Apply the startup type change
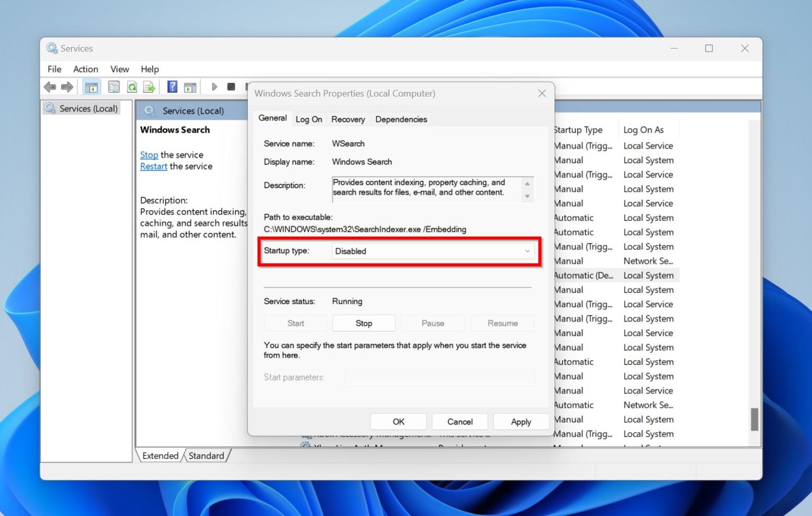Screen dimensions: 812x516 point(521,421)
